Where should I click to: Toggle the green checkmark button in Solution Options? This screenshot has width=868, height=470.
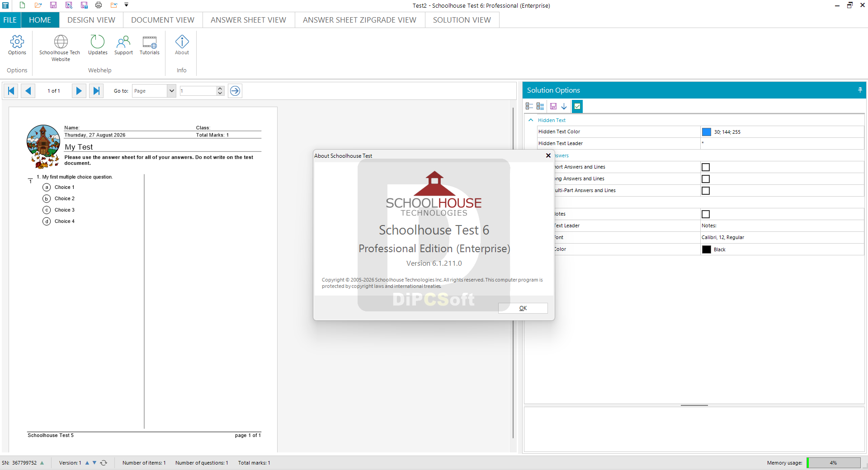click(577, 106)
